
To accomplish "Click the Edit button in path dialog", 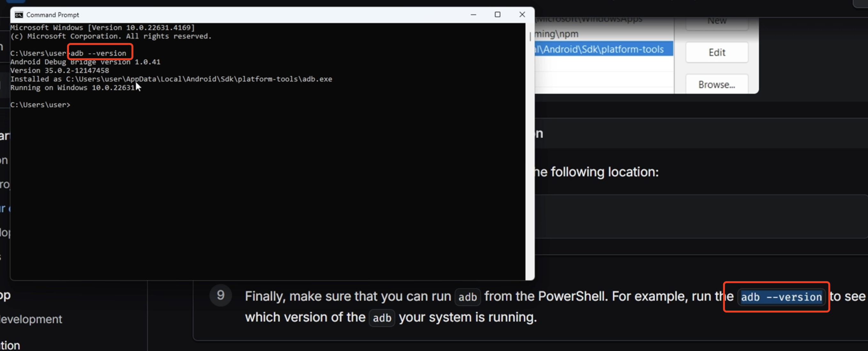I will [716, 53].
